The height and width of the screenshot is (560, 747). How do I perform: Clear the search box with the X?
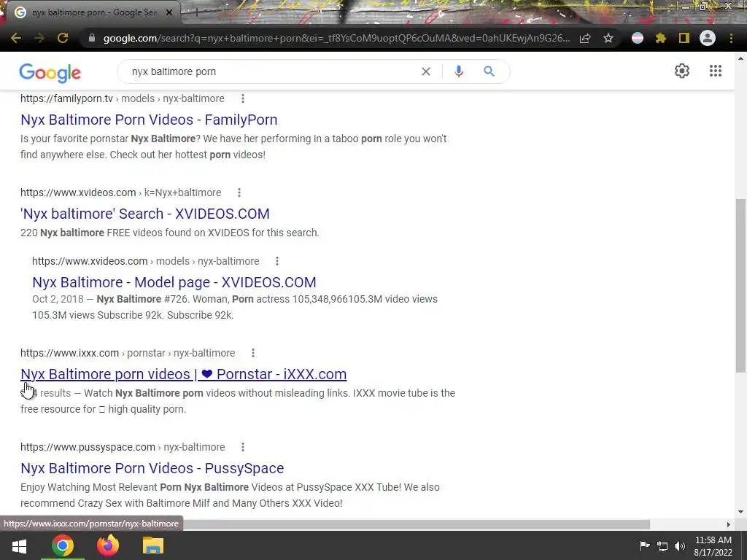tap(426, 71)
